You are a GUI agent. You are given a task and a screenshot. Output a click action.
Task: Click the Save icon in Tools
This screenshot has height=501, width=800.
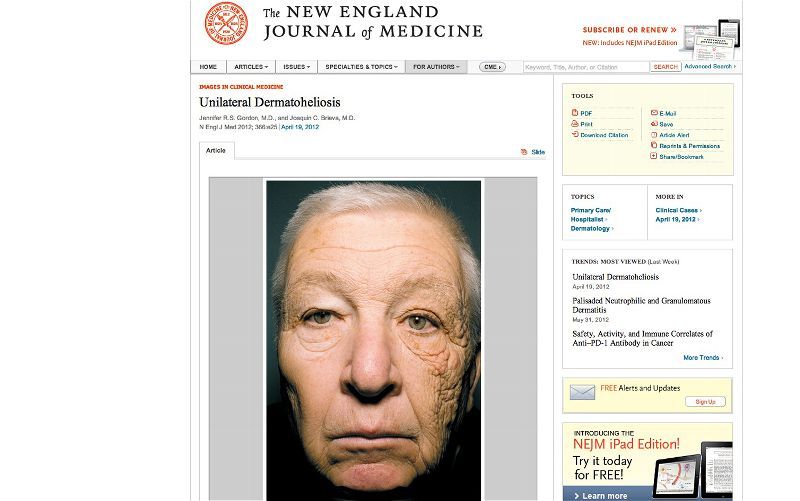point(654,123)
